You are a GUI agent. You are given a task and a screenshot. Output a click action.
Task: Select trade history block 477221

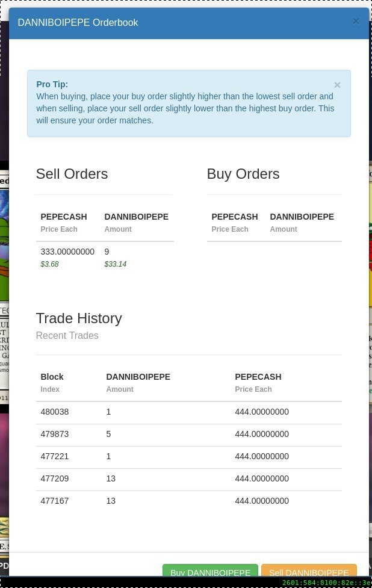[55, 456]
